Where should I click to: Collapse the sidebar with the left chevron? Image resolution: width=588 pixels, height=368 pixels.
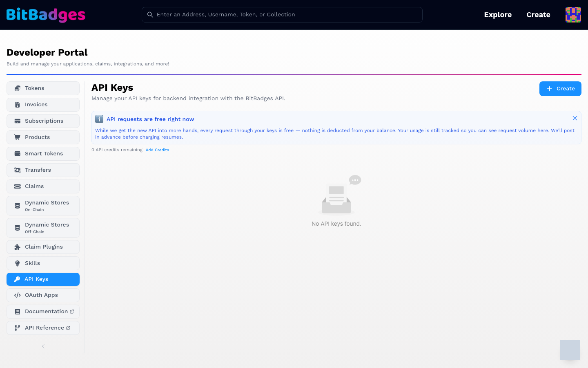coord(43,346)
